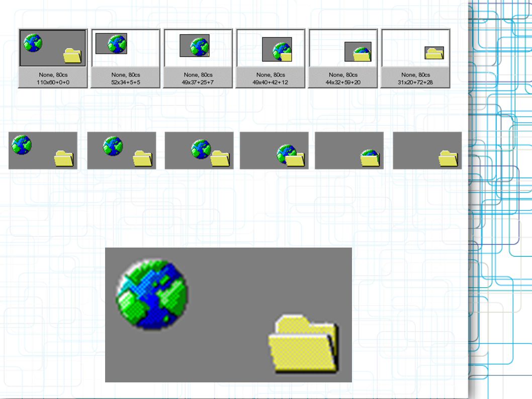Screen dimensions: 532x399
Task: Click the large yellow folder icon in the enlarged preview
Action: tap(304, 343)
